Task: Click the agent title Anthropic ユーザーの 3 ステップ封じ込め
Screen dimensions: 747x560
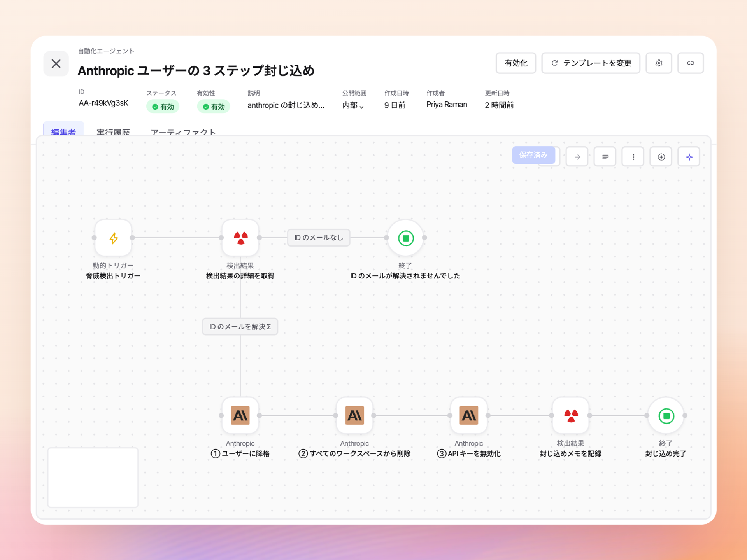Action: tap(196, 71)
